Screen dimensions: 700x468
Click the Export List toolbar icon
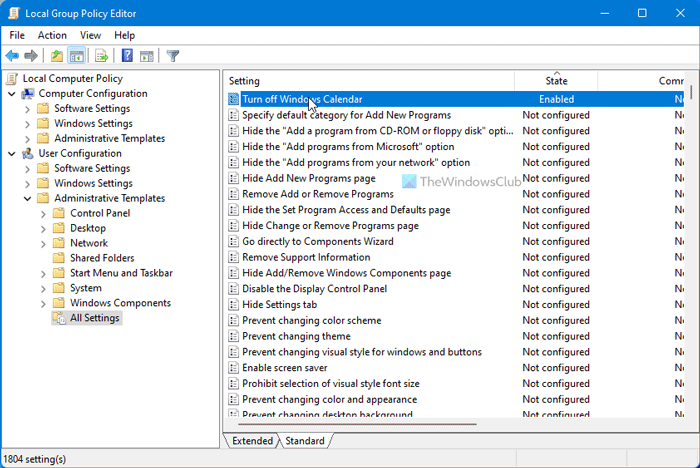[x=101, y=56]
